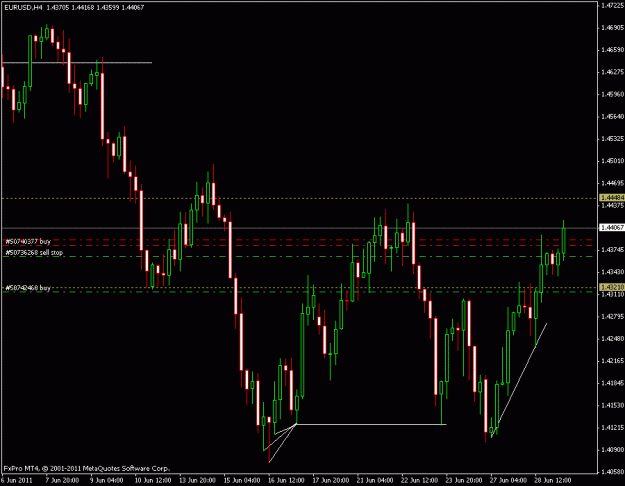Select the #50740377 buy order label
The width and height of the screenshot is (625, 486).
pyautogui.click(x=28, y=241)
